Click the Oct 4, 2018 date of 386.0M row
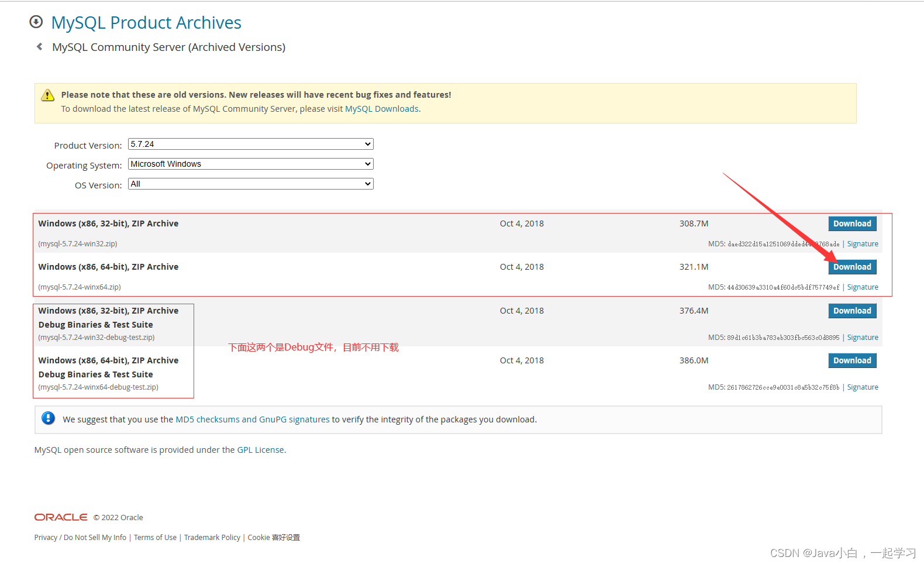 [x=522, y=360]
